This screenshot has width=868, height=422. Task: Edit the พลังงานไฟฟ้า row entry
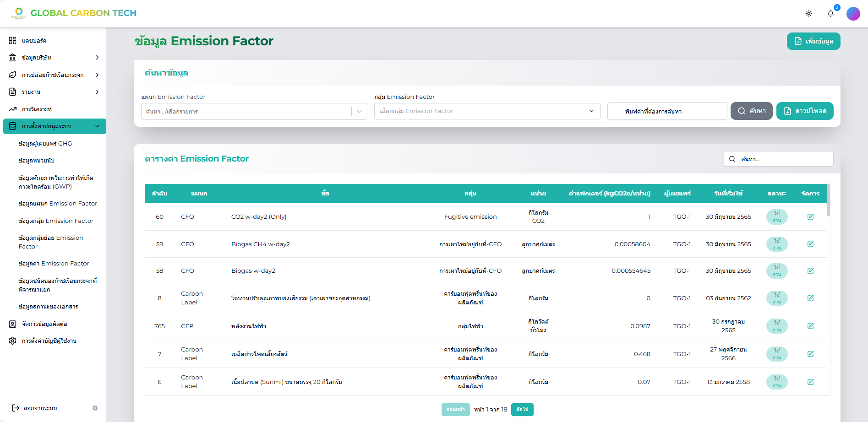[810, 326]
